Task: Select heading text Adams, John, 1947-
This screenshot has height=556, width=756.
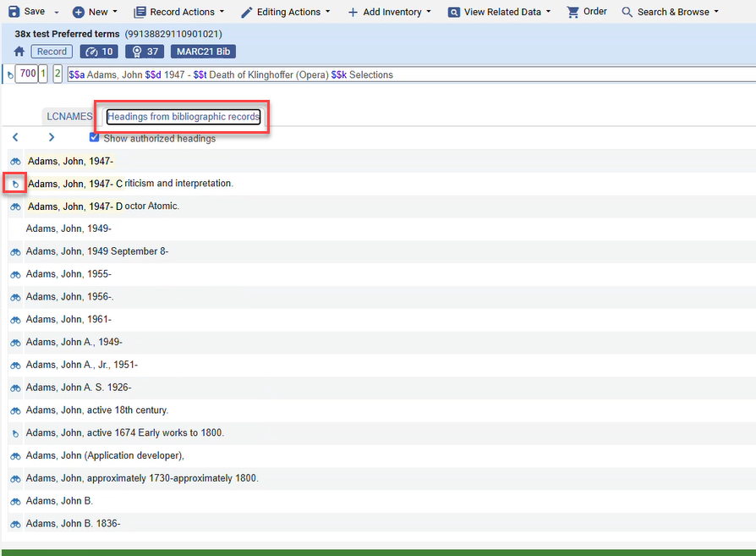Action: click(70, 161)
